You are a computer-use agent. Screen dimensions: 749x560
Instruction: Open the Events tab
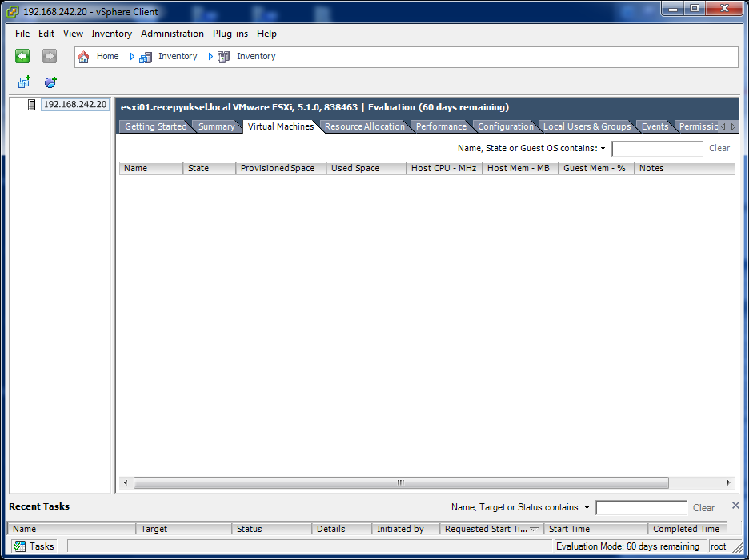(x=655, y=126)
